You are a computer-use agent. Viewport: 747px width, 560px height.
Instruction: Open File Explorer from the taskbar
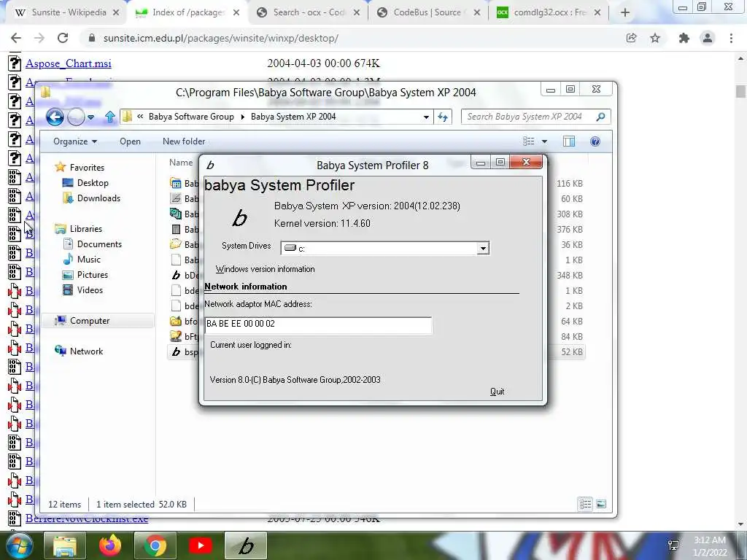pos(65,545)
